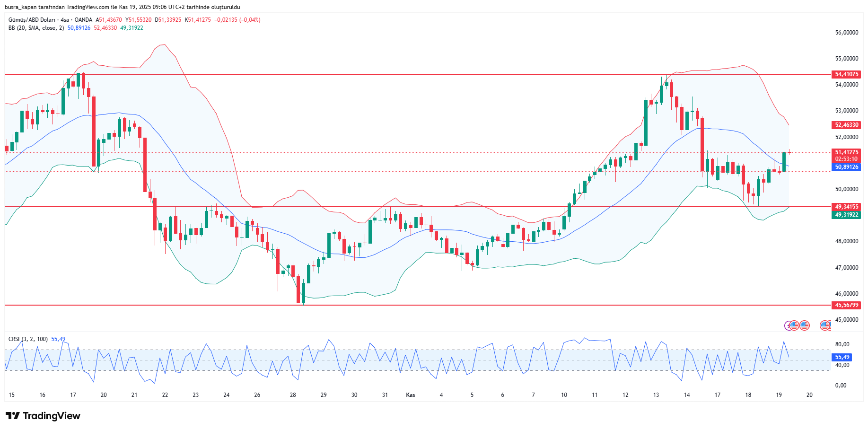Click the leftmost US flag economic event icon
The width and height of the screenshot is (868, 430).
[x=794, y=325]
